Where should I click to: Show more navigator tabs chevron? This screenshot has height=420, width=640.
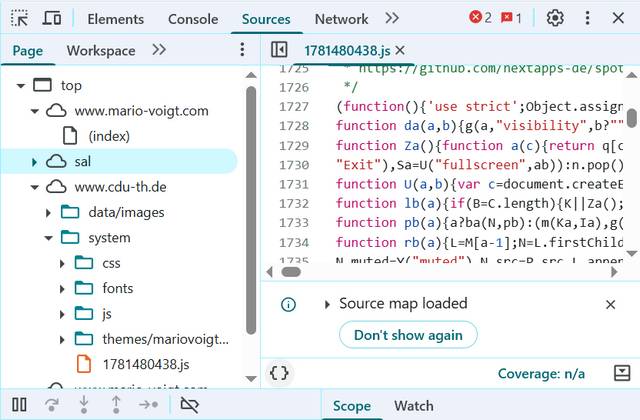tap(159, 50)
